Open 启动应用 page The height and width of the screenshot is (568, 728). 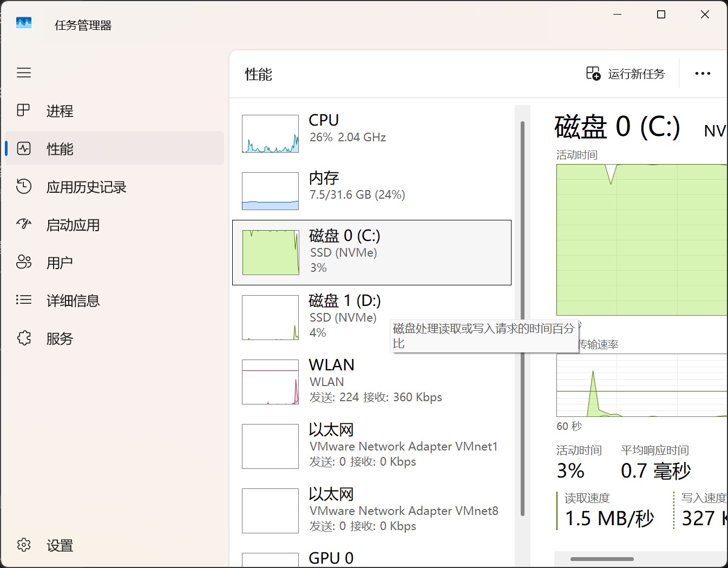[114, 224]
